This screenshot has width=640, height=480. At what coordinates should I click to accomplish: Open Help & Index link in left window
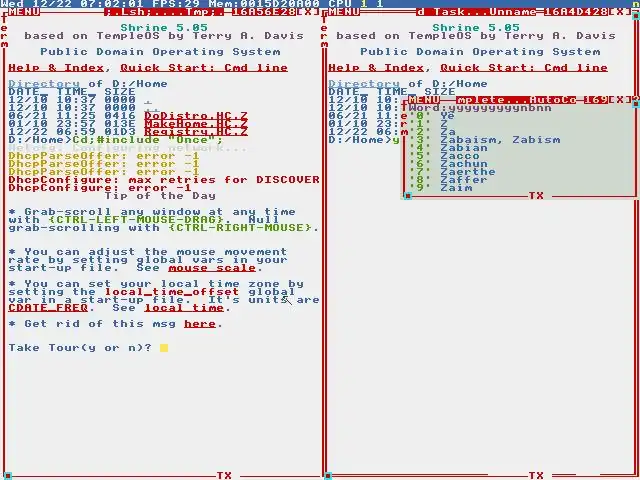coord(56,68)
